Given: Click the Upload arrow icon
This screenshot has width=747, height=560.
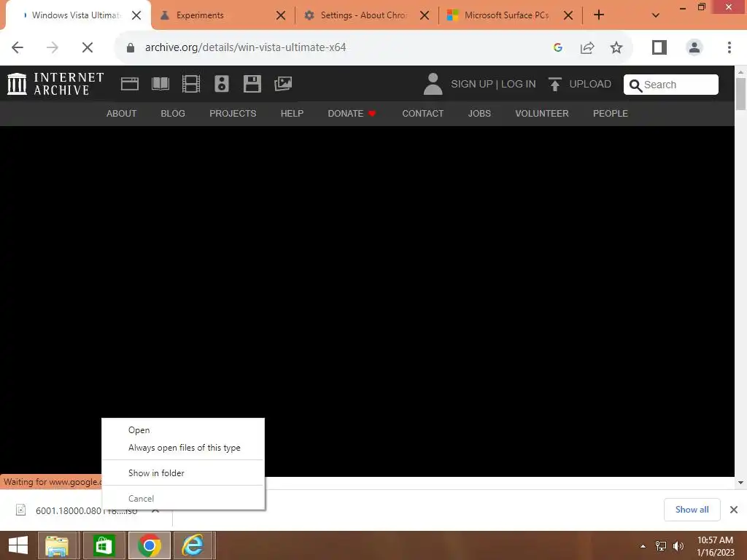Looking at the screenshot, I should (555, 85).
